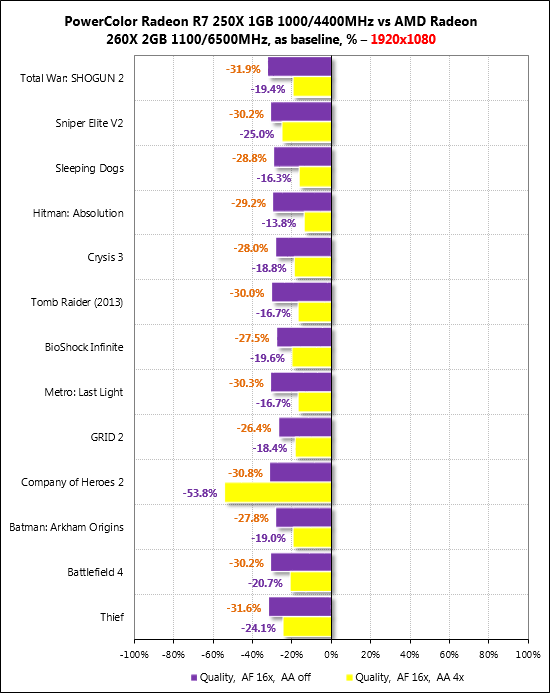Click the purple legend swatch for AA off
Image resolution: width=550 pixels, height=693 pixels.
[194, 678]
